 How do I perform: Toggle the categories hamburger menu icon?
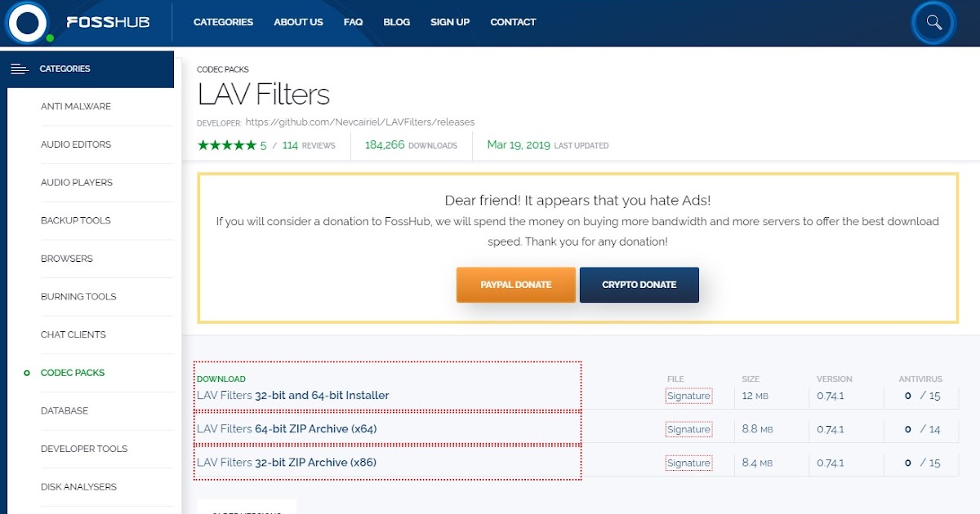click(x=20, y=69)
